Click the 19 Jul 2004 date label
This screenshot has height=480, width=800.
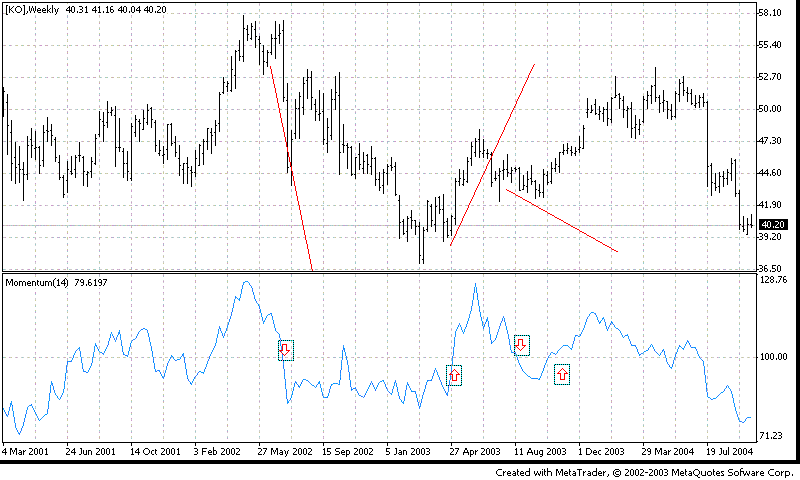point(730,451)
